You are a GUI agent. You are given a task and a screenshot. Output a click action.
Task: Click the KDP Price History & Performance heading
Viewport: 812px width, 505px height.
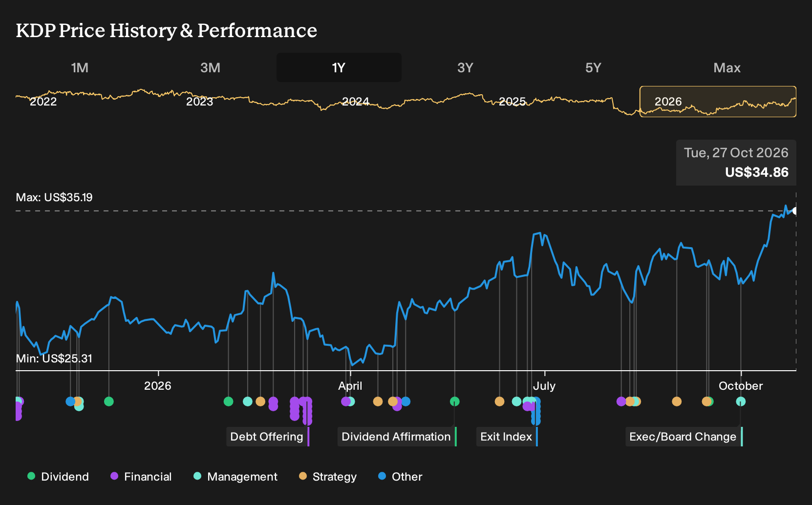click(x=167, y=30)
